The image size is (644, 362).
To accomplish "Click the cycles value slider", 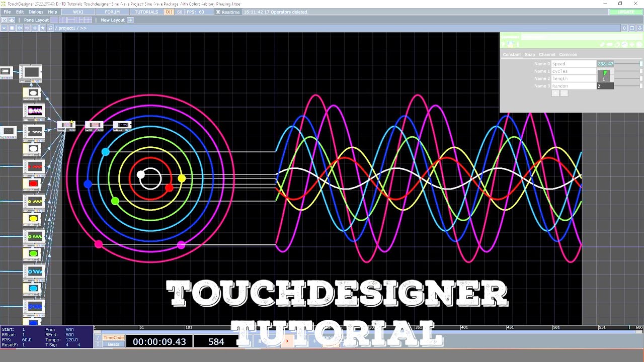I will 628,71.
